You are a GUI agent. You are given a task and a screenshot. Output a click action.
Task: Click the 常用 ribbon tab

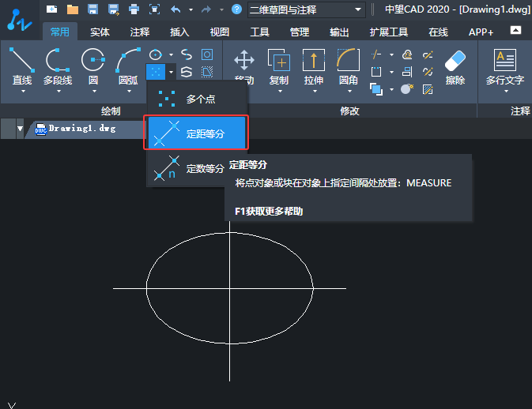(x=60, y=32)
